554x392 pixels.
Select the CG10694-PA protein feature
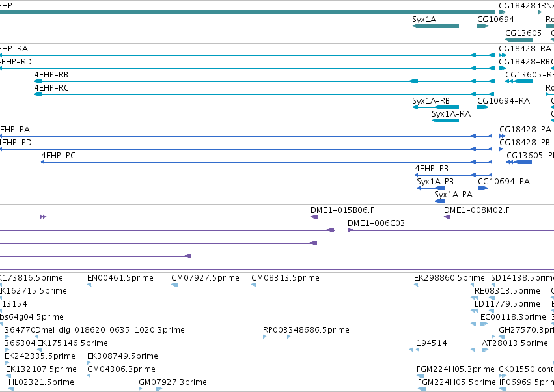click(482, 188)
